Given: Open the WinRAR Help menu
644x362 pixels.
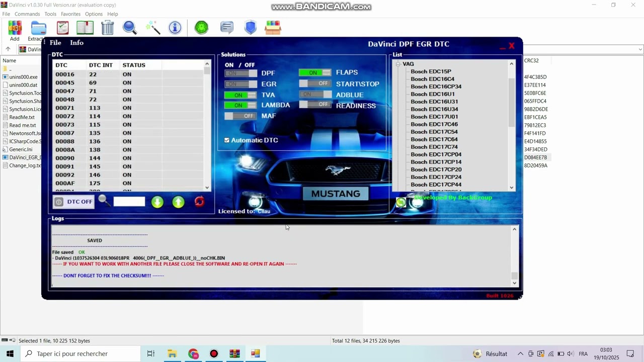Looking at the screenshot, I should coord(113,14).
